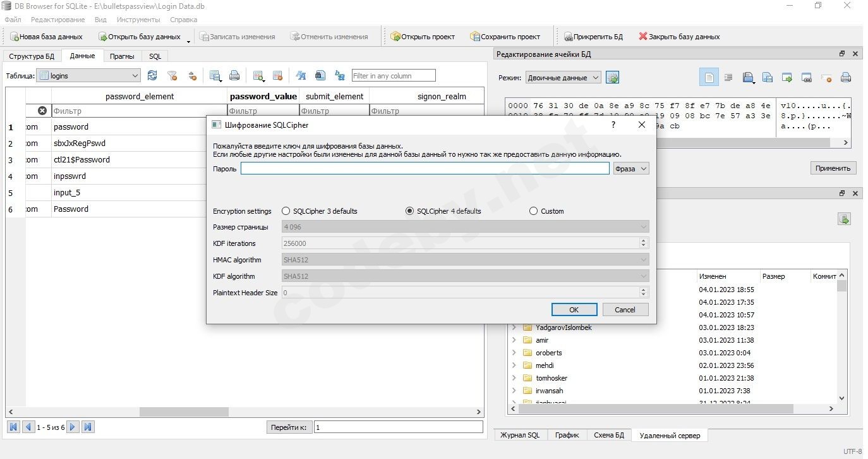Open the logins table selector dropdown
Viewport: 868px width, 459px height.
88,76
